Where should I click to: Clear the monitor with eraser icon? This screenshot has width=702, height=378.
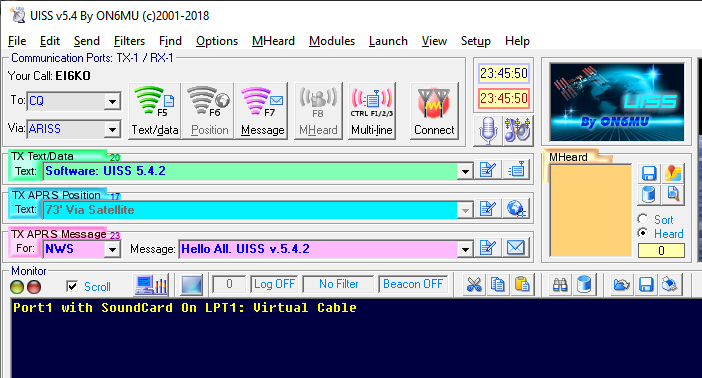pyautogui.click(x=670, y=284)
